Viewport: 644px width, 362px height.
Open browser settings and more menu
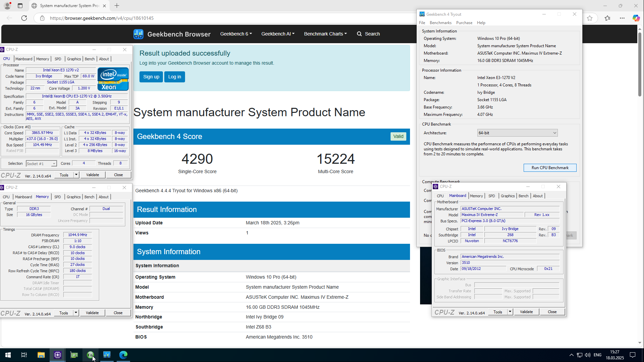coord(622,18)
